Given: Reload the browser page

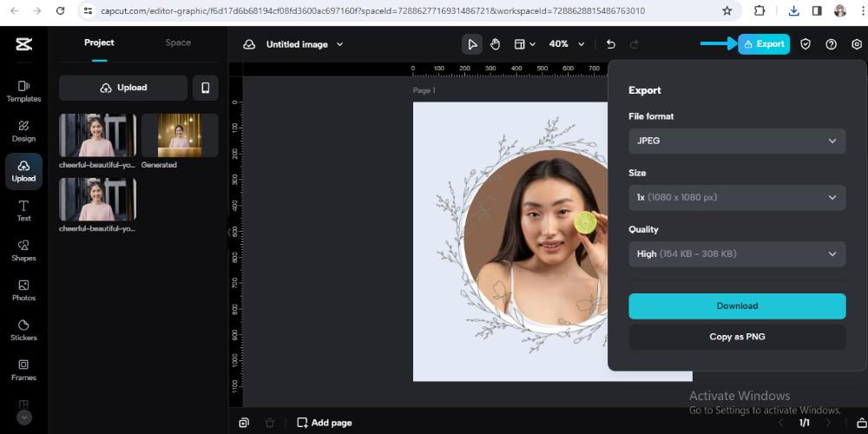Looking at the screenshot, I should click(x=61, y=11).
